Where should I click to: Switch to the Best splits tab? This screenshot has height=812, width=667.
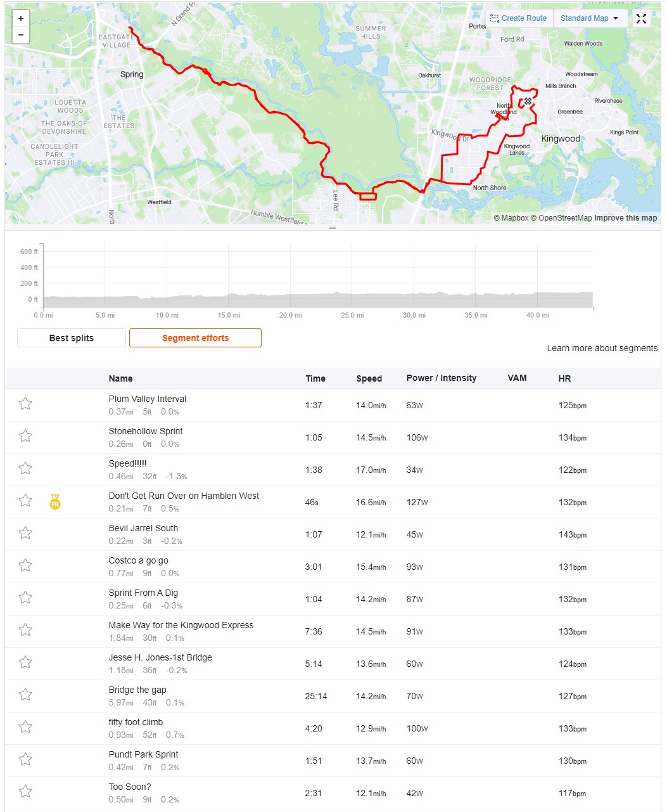point(72,338)
